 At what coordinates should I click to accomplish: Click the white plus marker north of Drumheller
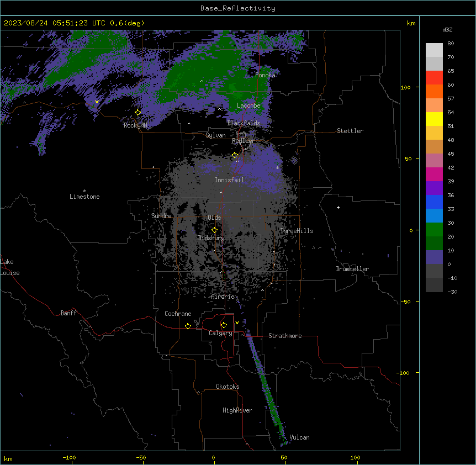tap(338, 207)
